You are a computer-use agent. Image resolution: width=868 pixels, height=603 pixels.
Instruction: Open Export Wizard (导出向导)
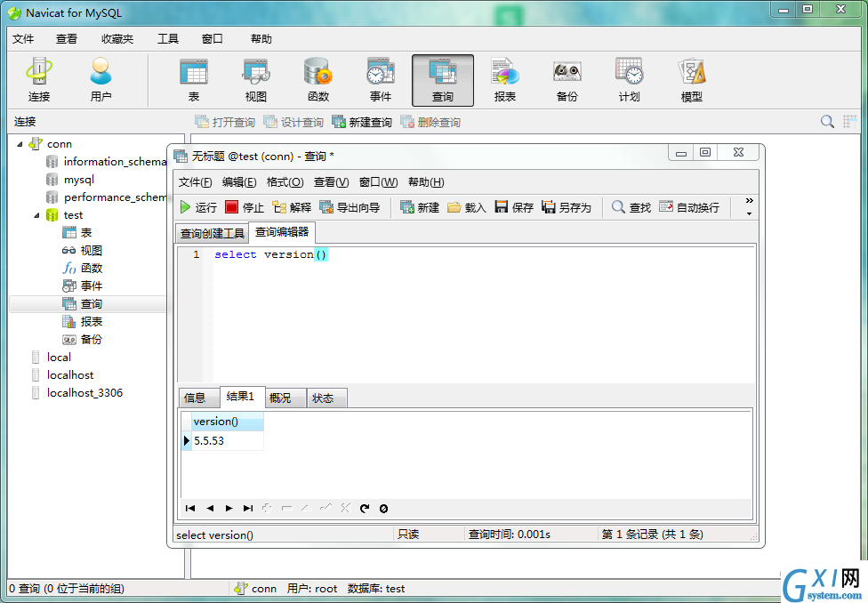350,207
